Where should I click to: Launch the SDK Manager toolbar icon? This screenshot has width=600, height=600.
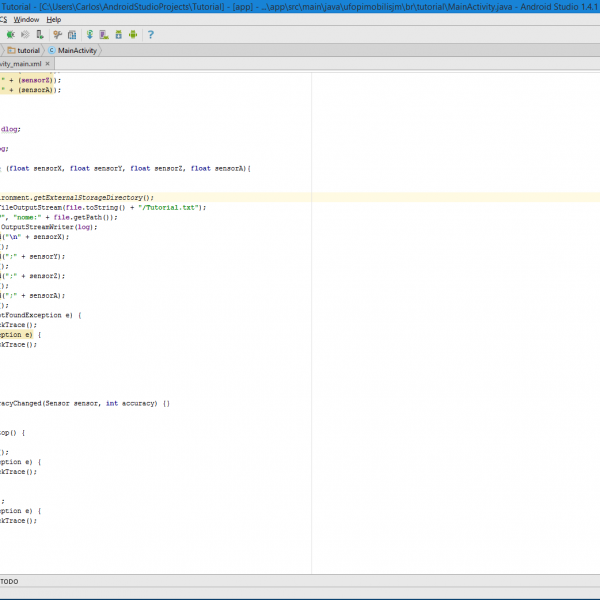click(x=118, y=35)
